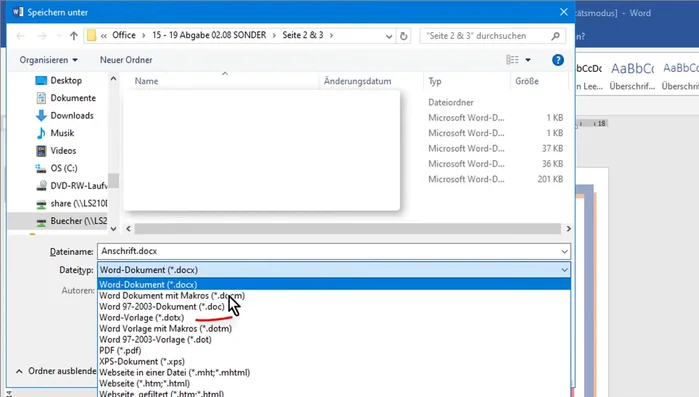699x397 pixels.
Task: Go back with the Back arrow
Action: click(21, 36)
